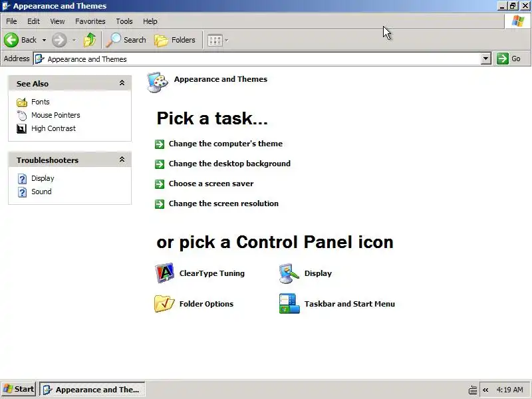
Task: Open the ClearType Tuning label
Action: click(x=212, y=273)
